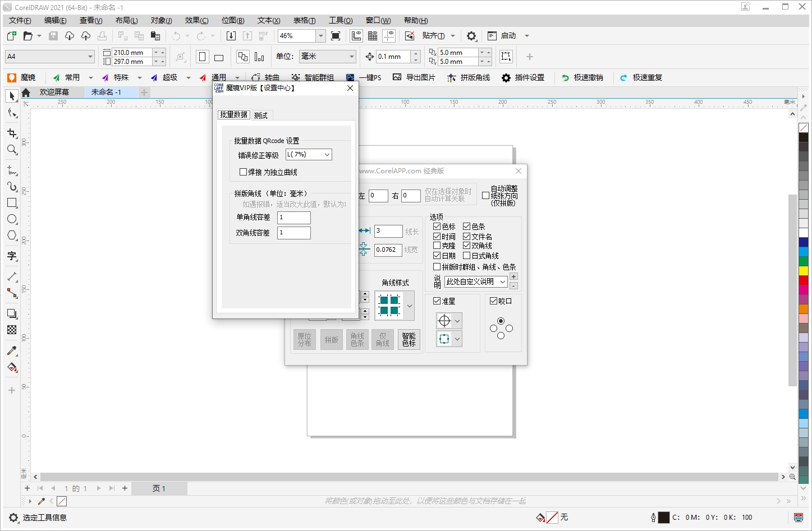Open the A4 page size dropdown
812x531 pixels.
[90, 57]
